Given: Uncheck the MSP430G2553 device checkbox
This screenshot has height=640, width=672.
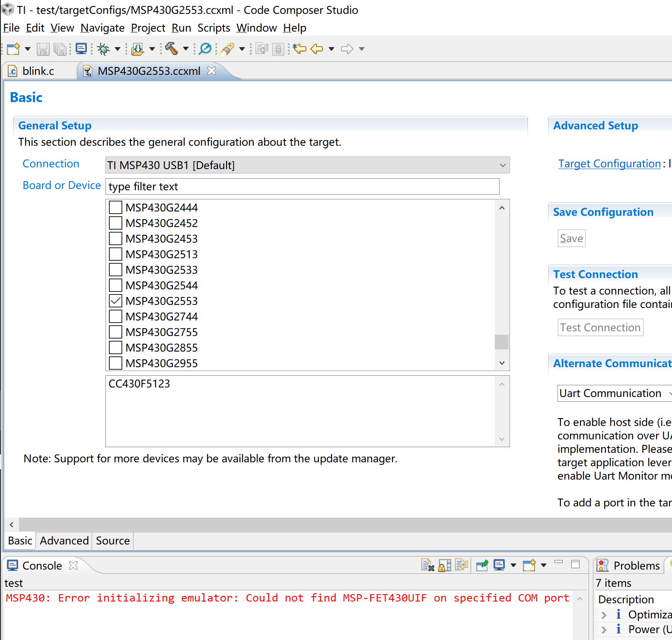Looking at the screenshot, I should tap(115, 301).
